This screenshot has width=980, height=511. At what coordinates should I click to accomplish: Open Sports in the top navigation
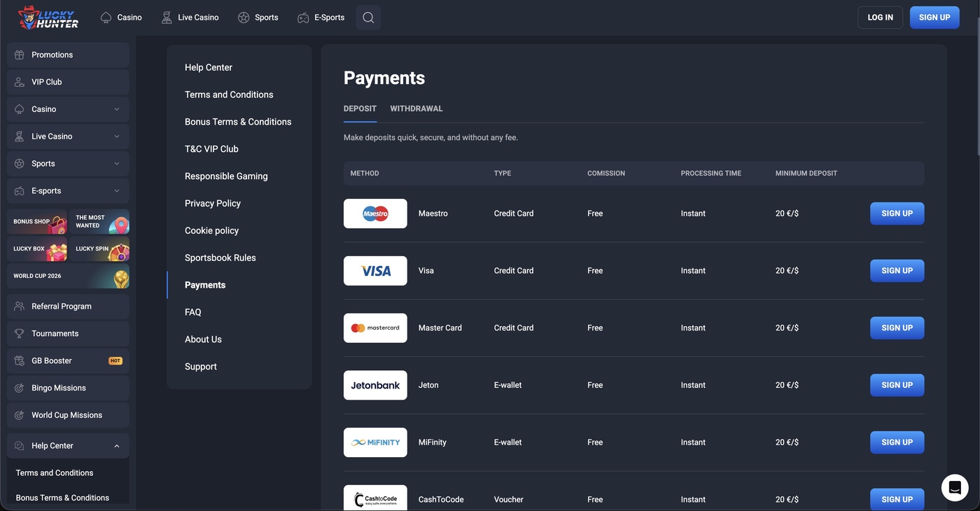[x=258, y=17]
